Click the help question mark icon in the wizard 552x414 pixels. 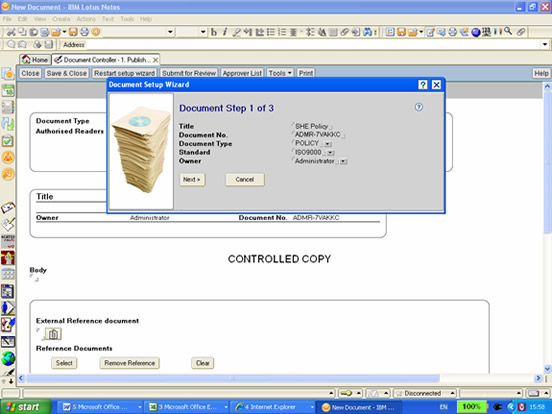point(419,107)
